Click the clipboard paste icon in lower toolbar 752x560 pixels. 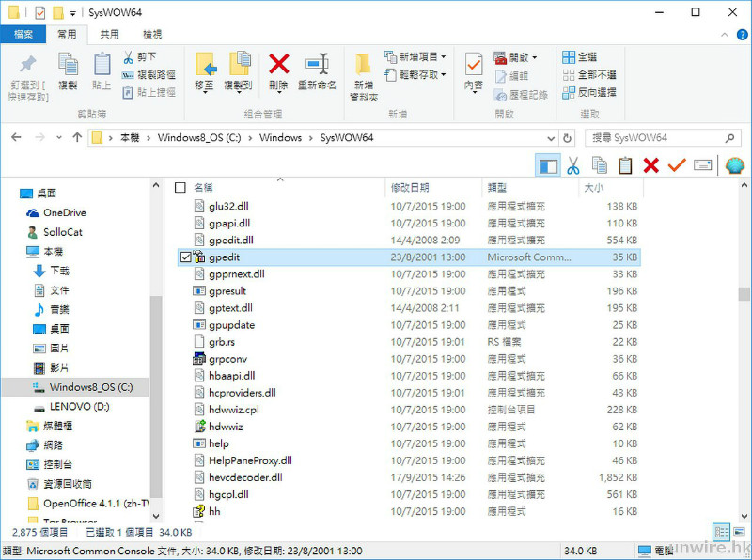[x=625, y=165]
